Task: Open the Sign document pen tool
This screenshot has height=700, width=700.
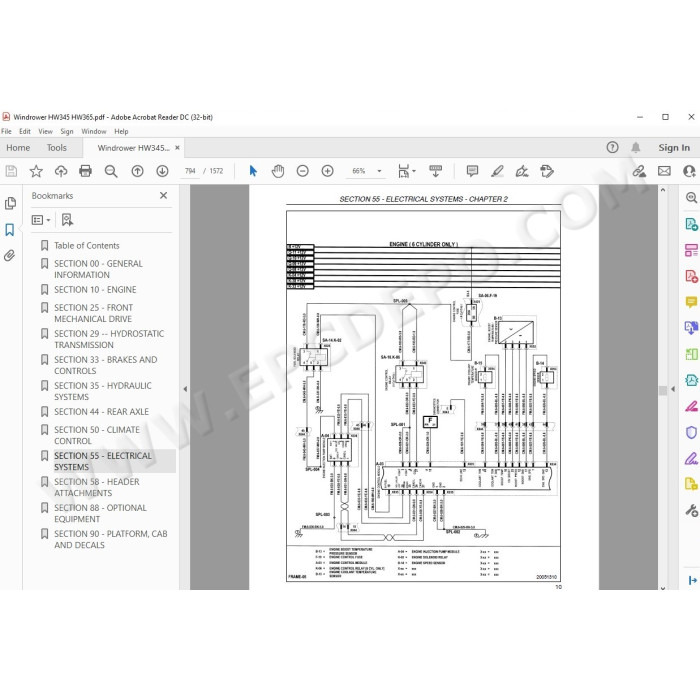Action: pos(522,171)
